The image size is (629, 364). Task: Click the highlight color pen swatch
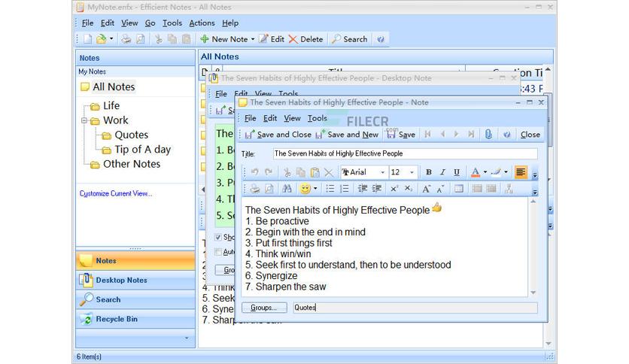tap(497, 172)
